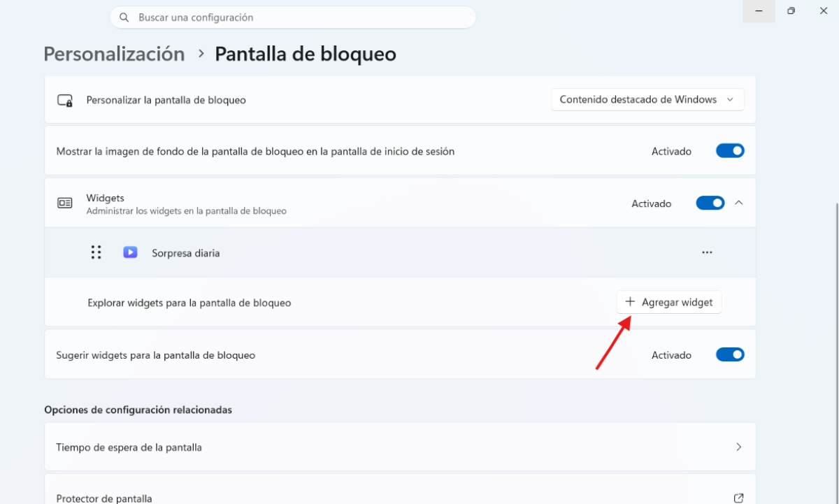
Task: Open the Sorpresa diaria more options menu
Action: click(x=707, y=252)
